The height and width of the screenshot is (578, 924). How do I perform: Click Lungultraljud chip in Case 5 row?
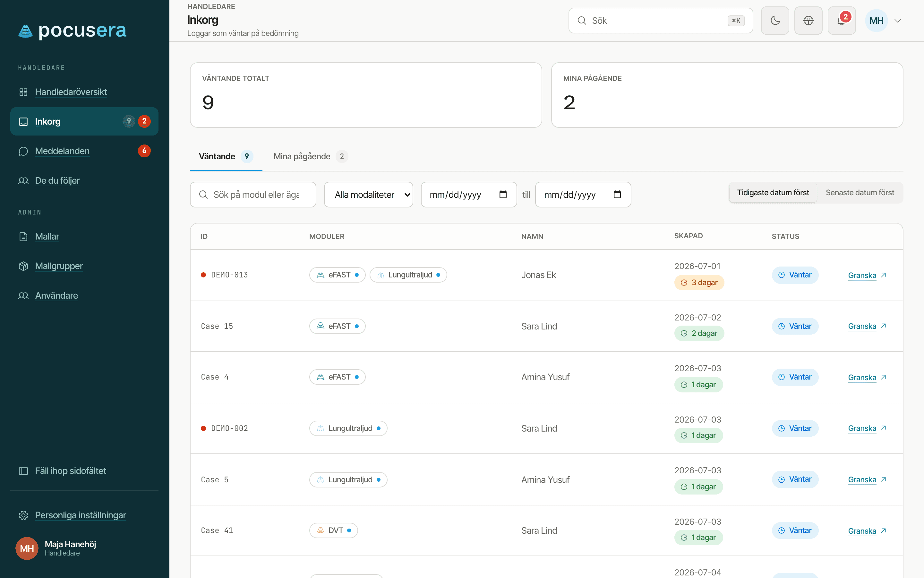(348, 480)
